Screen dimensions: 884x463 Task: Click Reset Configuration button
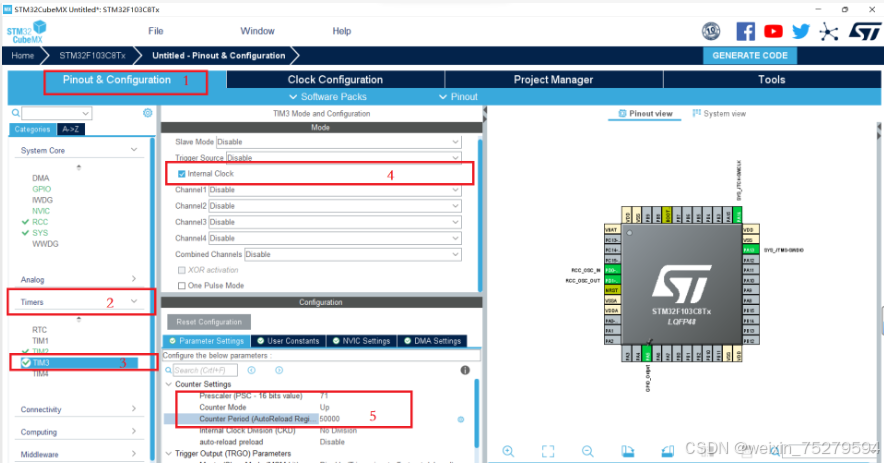(x=209, y=322)
